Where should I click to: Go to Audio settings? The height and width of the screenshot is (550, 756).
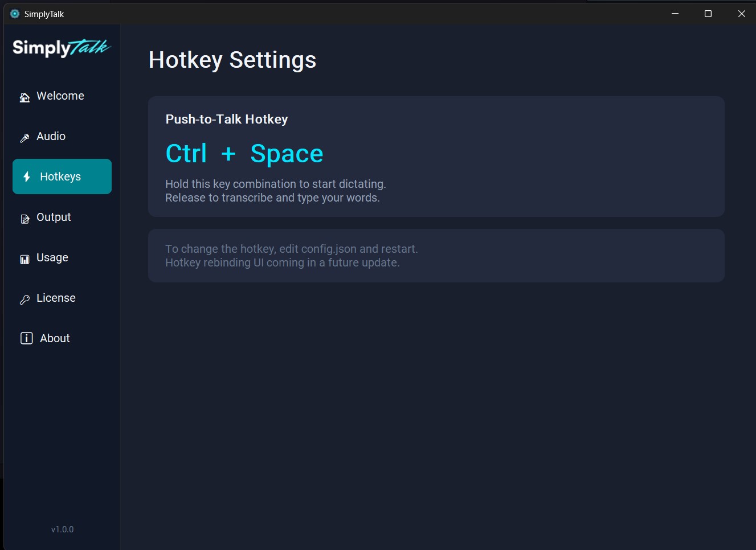(x=62, y=136)
